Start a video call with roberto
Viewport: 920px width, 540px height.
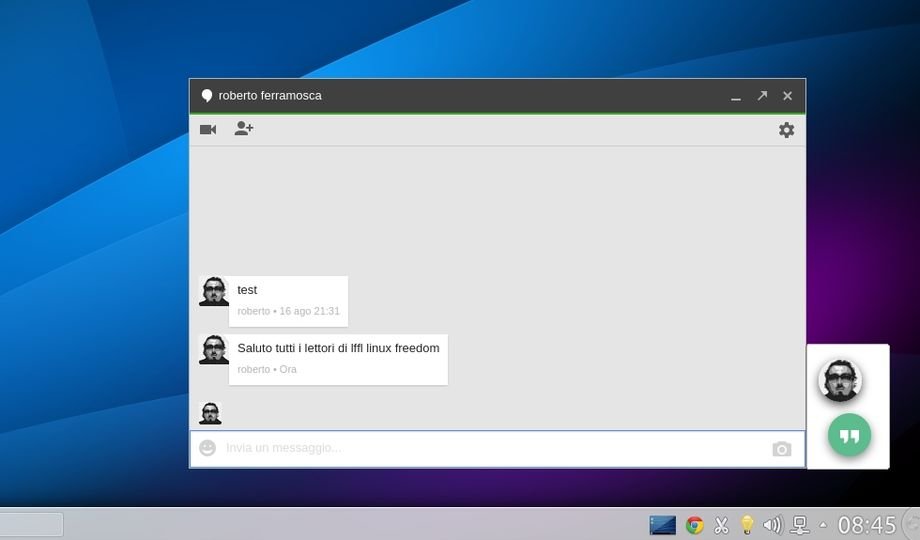pos(208,130)
